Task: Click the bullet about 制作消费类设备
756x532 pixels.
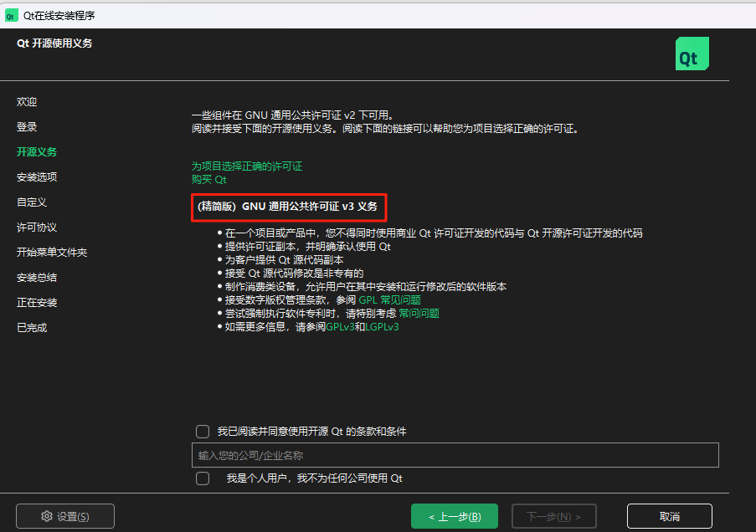Action: click(x=366, y=287)
